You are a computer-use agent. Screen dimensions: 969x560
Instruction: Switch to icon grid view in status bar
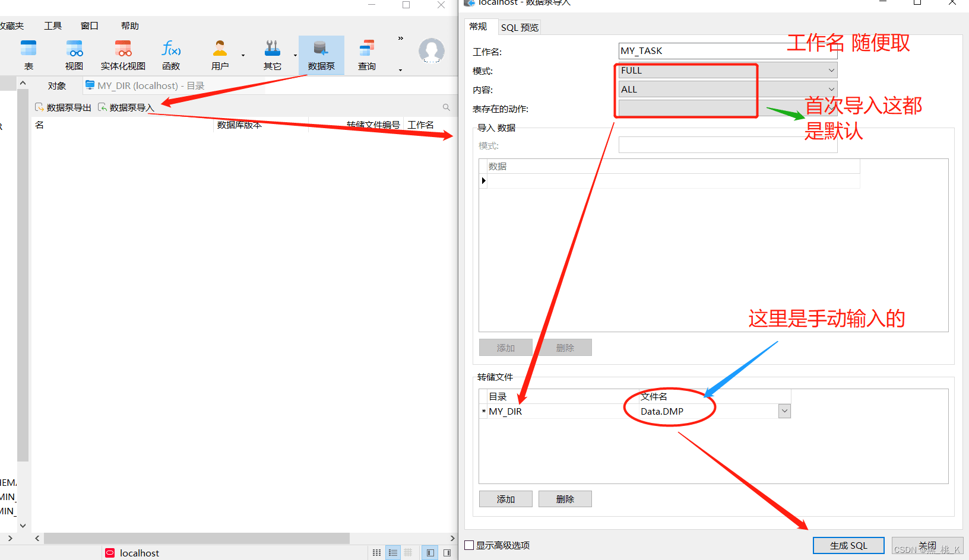click(x=377, y=553)
